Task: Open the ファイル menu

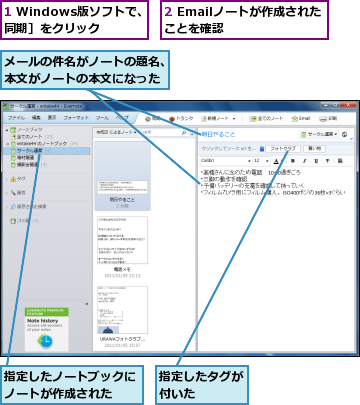Action: [x=16, y=118]
